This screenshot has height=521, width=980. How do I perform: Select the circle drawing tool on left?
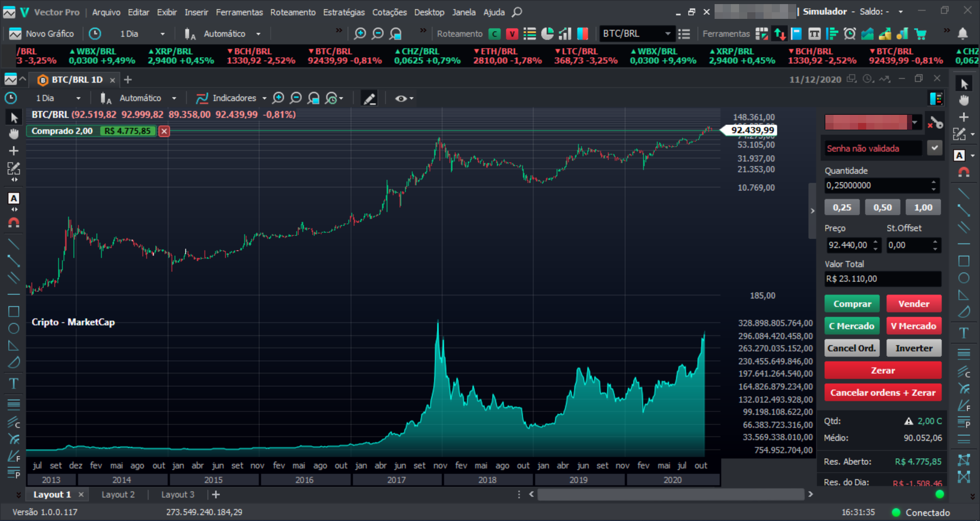click(x=14, y=328)
